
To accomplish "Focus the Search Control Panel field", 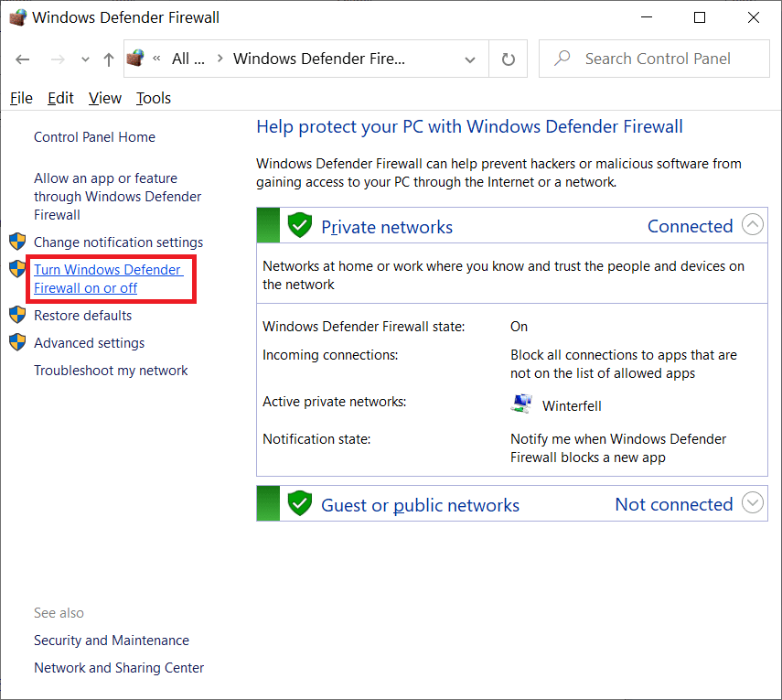I will (x=654, y=59).
